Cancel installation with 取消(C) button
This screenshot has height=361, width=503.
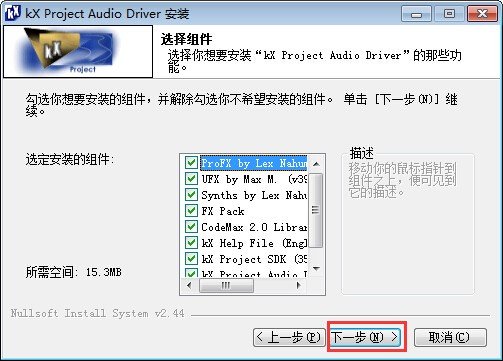[x=450, y=337]
